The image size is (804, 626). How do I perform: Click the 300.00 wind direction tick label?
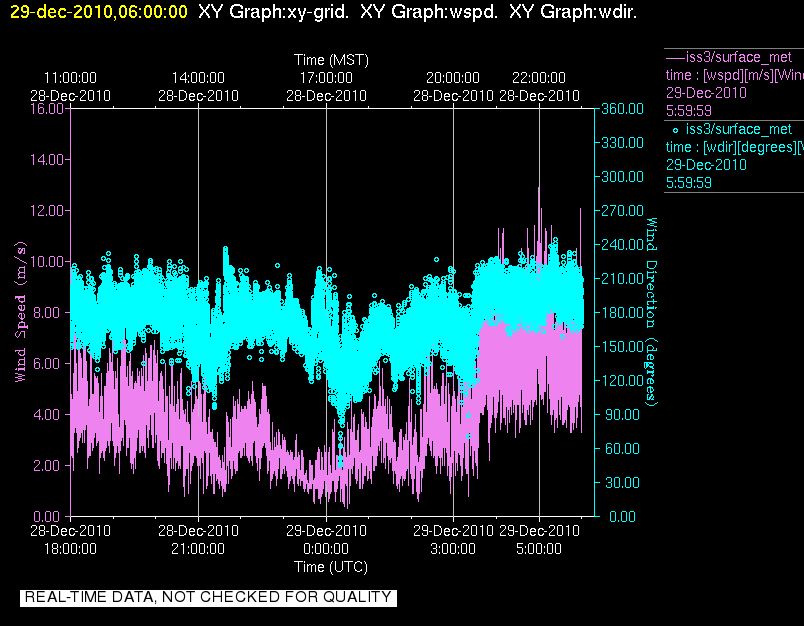pyautogui.click(x=622, y=176)
